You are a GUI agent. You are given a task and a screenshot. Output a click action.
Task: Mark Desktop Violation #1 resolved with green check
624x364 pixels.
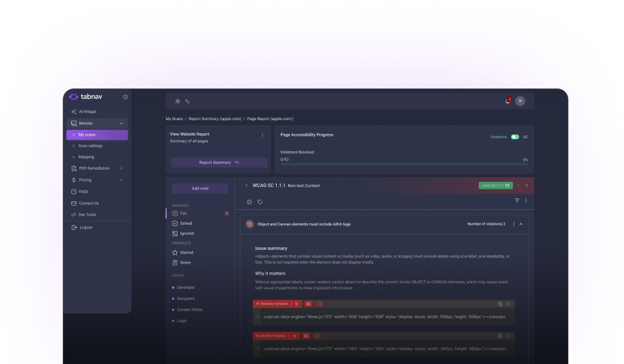pyautogui.click(x=508, y=304)
